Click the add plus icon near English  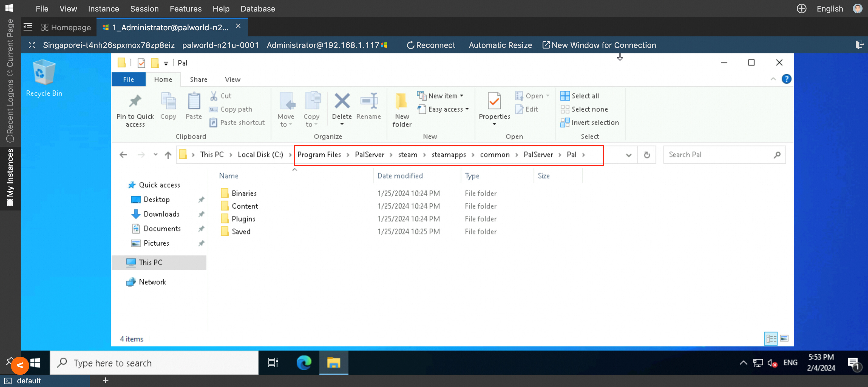(x=801, y=8)
